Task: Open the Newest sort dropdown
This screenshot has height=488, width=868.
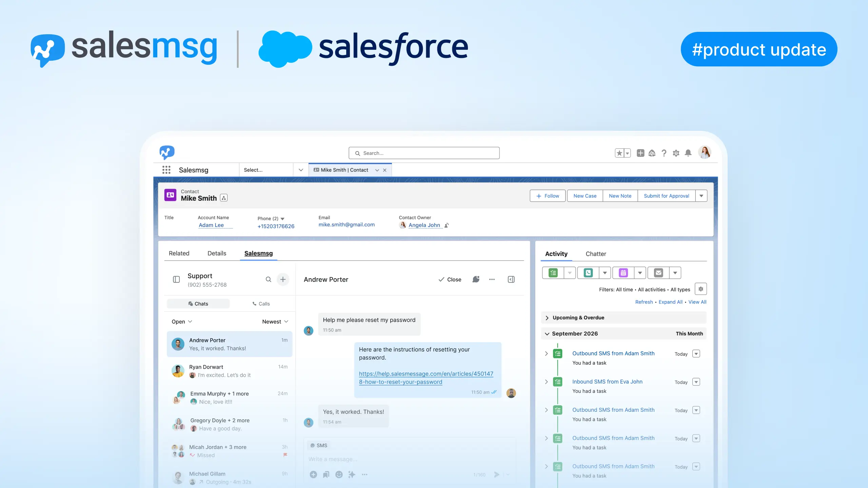Action: [275, 322]
